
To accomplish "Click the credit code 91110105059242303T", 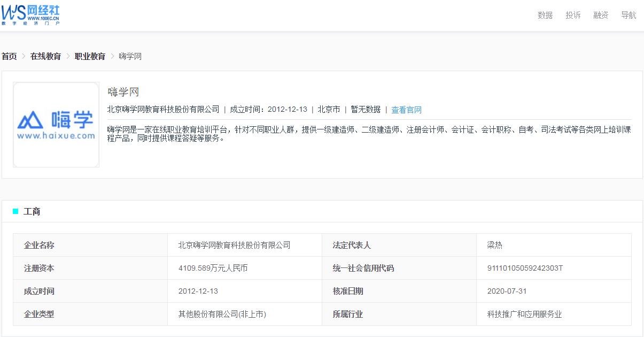I will coord(525,268).
